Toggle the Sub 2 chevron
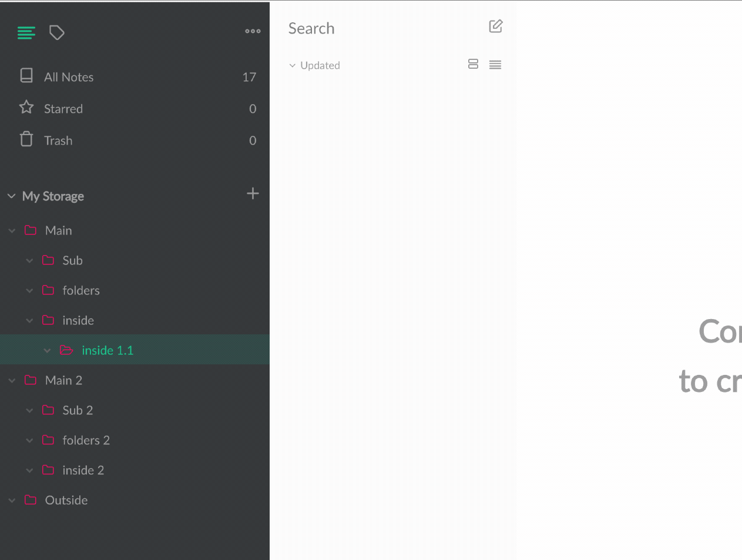This screenshot has height=560, width=742. (x=29, y=411)
